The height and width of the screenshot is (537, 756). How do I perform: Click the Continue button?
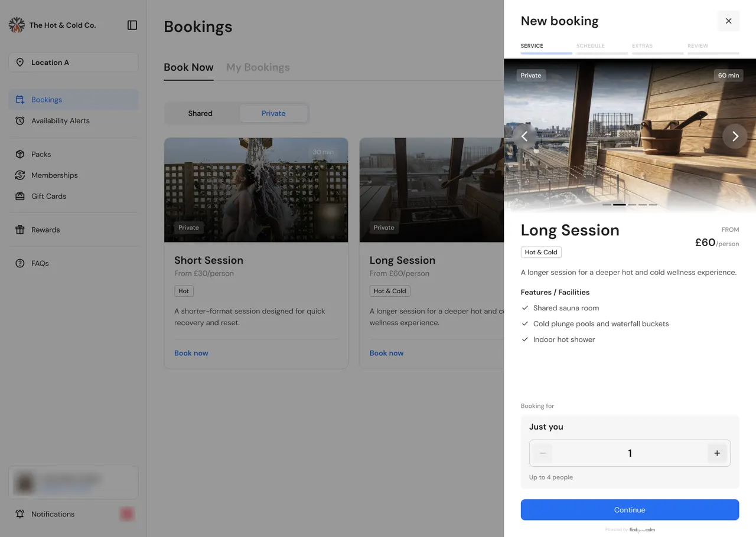point(630,510)
